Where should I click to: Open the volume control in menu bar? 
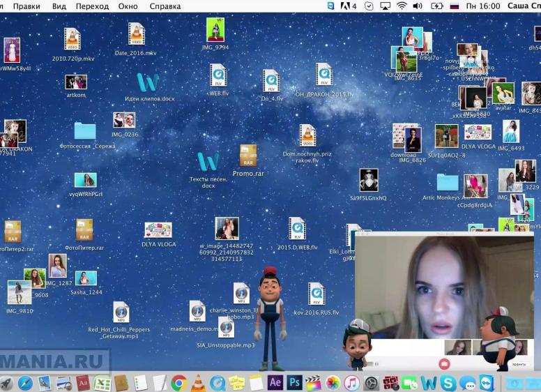[418, 6]
